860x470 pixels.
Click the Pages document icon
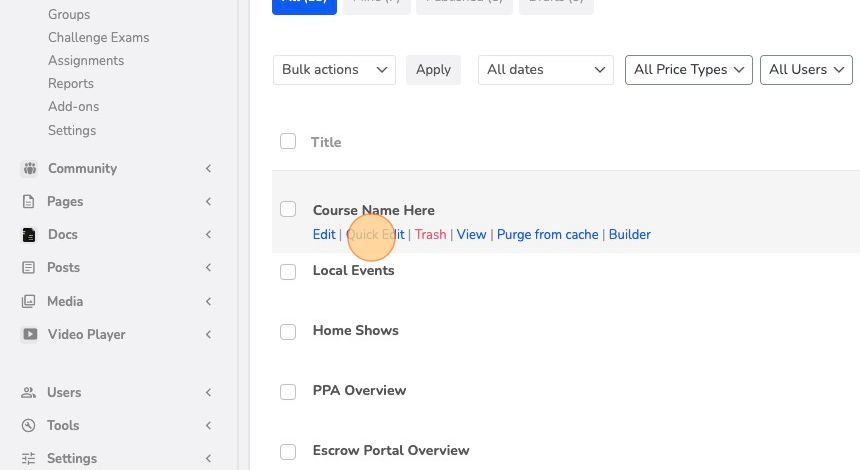(x=29, y=201)
